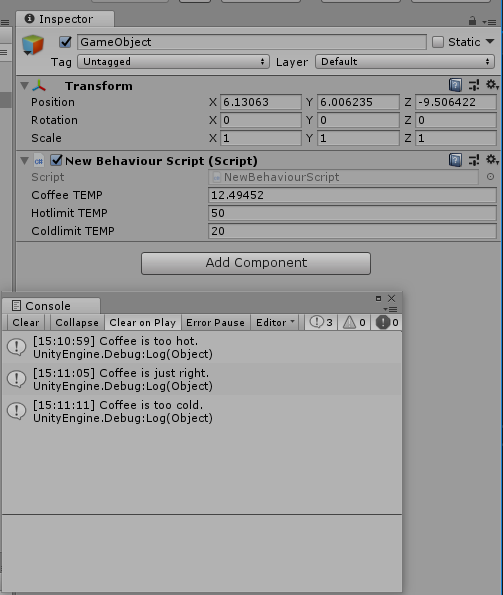This screenshot has width=503, height=595.
Task: Toggle warning messages filter in Console
Action: pos(354,323)
